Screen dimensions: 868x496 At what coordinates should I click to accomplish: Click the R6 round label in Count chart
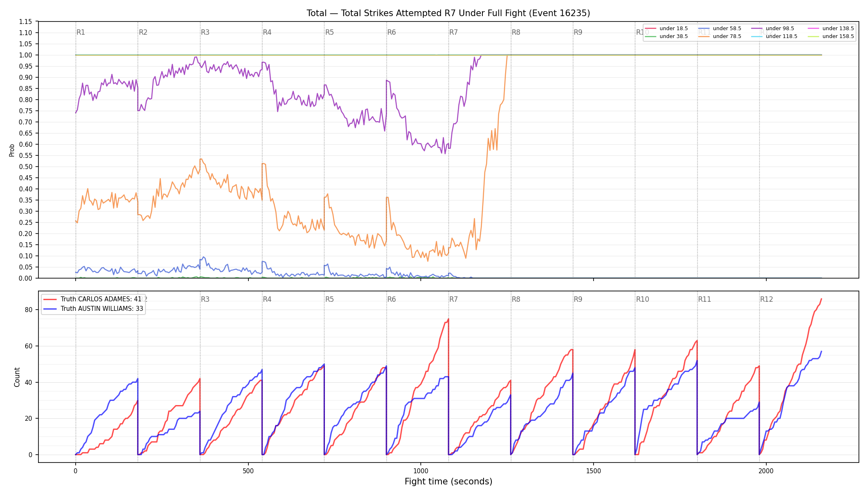point(391,299)
